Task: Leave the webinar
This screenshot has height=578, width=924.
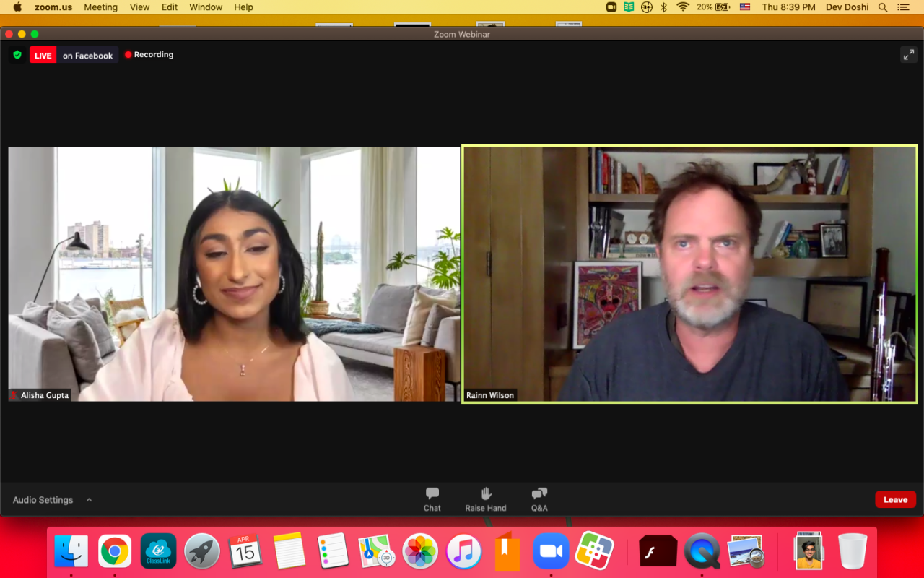Action: 895,499
